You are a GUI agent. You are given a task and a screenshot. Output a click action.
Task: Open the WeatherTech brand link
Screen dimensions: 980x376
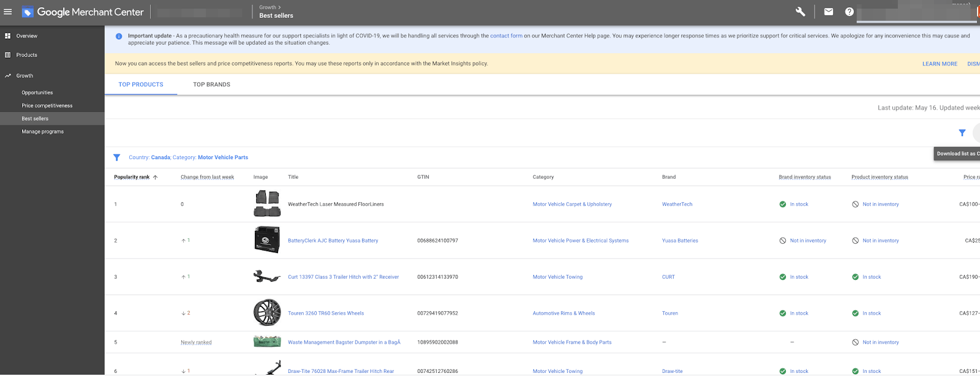pyautogui.click(x=677, y=205)
